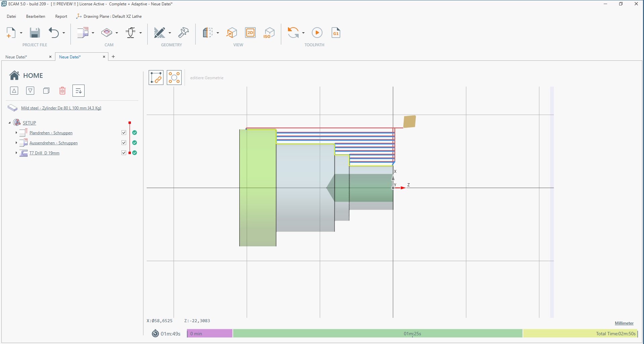Click the circles pattern geometry icon
The height and width of the screenshot is (344, 644).
[174, 78]
